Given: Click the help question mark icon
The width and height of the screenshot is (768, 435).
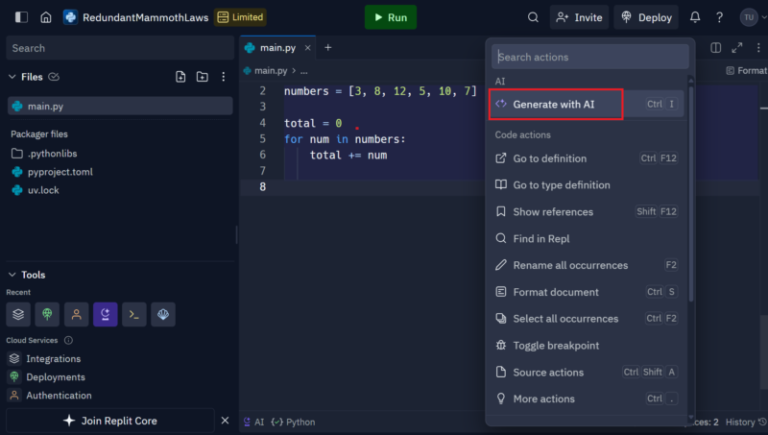Looking at the screenshot, I should [719, 17].
